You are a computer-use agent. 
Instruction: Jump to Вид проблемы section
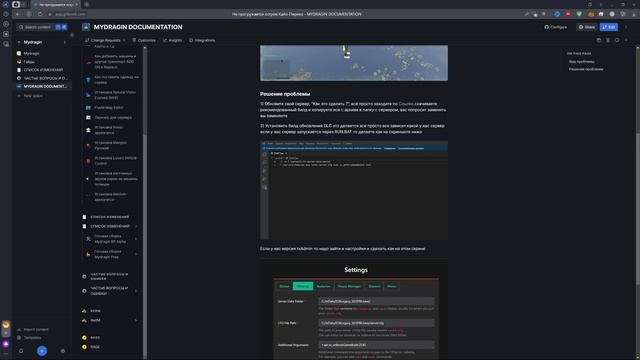pyautogui.click(x=582, y=62)
